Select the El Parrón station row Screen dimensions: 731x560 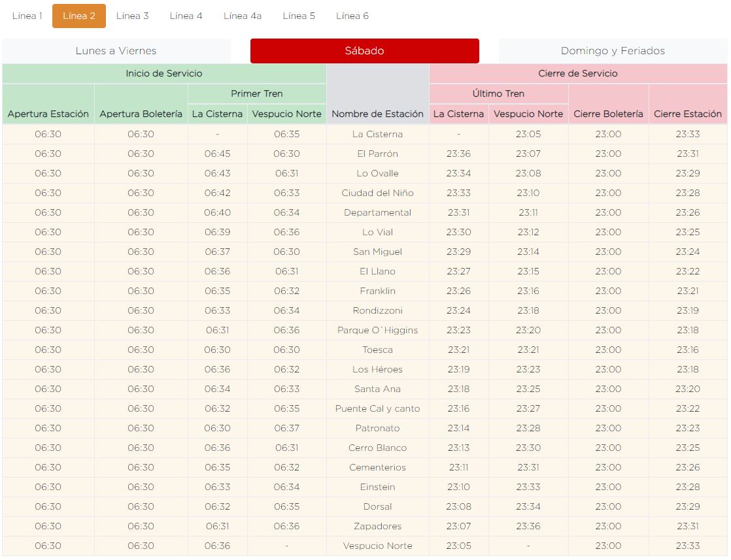pyautogui.click(x=365, y=154)
